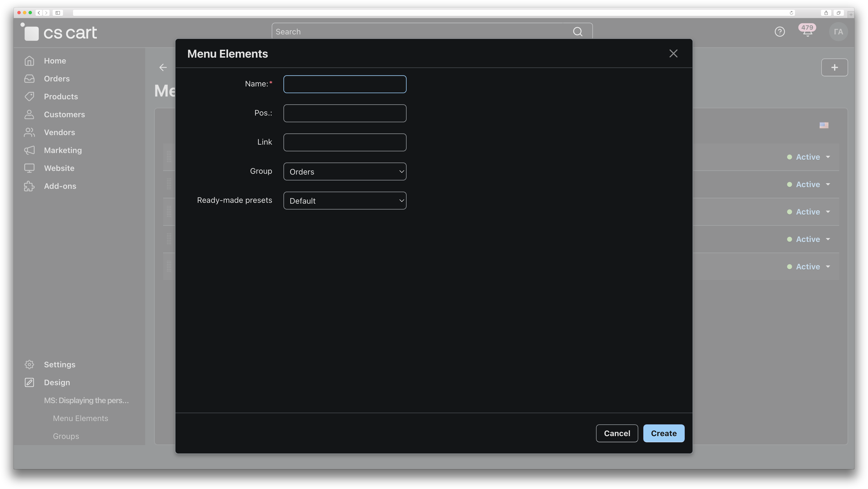The width and height of the screenshot is (868, 489).
Task: Open notifications bell with 479 badge
Action: click(x=807, y=31)
